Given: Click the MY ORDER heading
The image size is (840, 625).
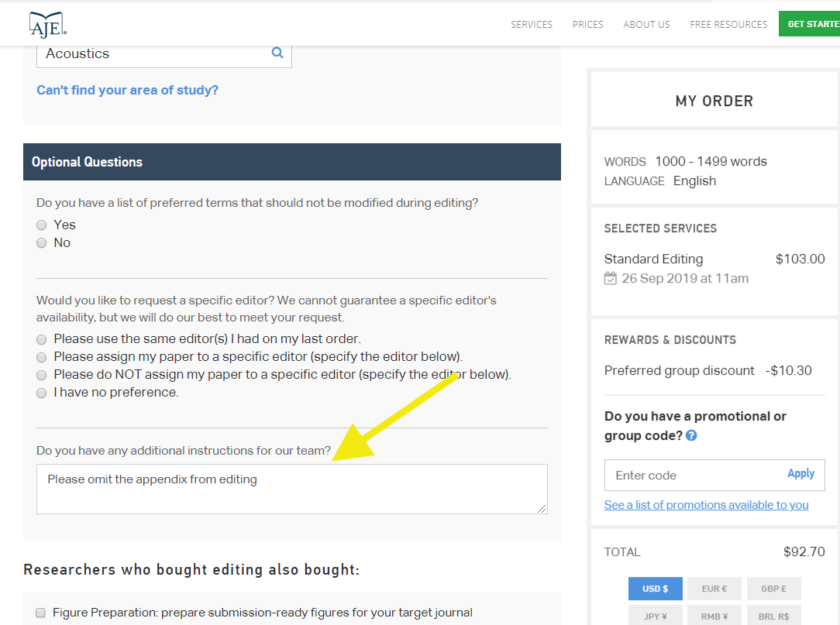Looking at the screenshot, I should click(714, 101).
